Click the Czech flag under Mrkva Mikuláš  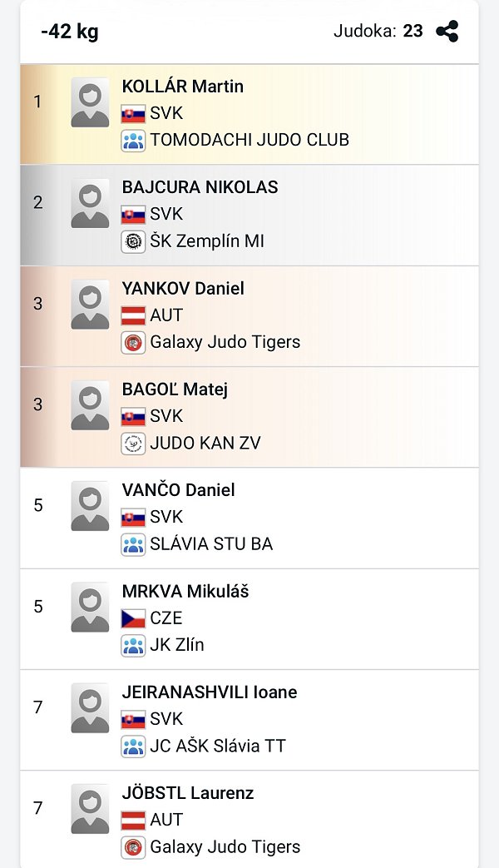coord(133,618)
